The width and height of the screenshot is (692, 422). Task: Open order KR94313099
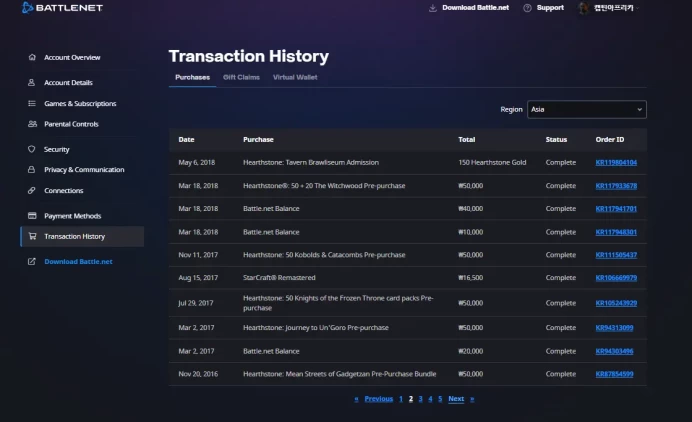pyautogui.click(x=614, y=328)
